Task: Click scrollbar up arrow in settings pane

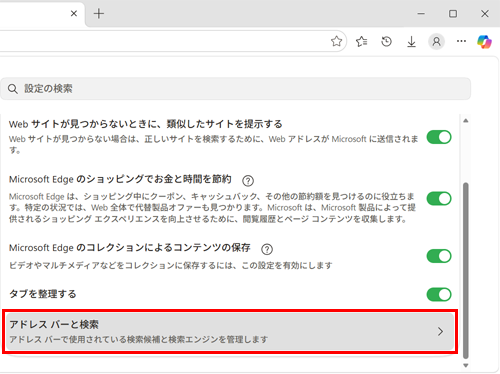Action: [x=466, y=121]
